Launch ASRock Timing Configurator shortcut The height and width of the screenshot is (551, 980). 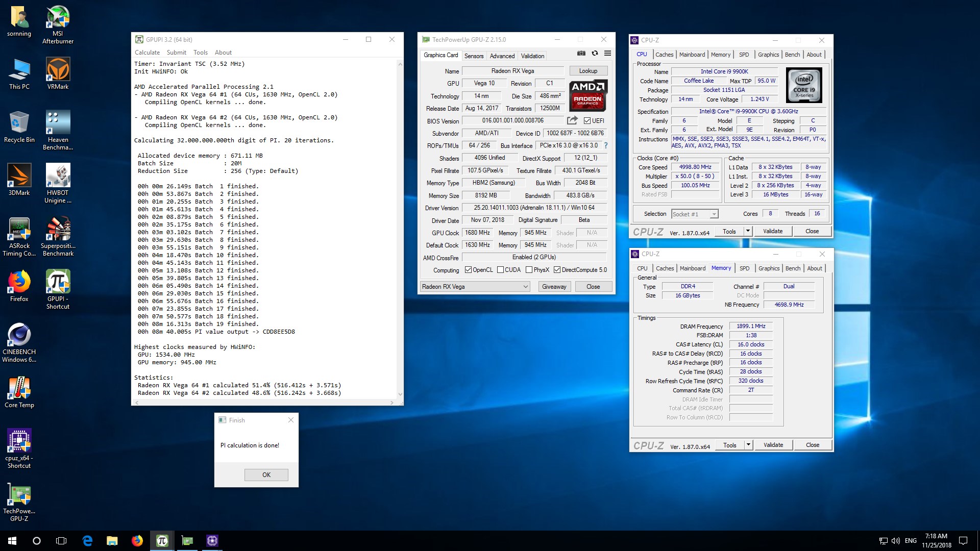pyautogui.click(x=19, y=237)
